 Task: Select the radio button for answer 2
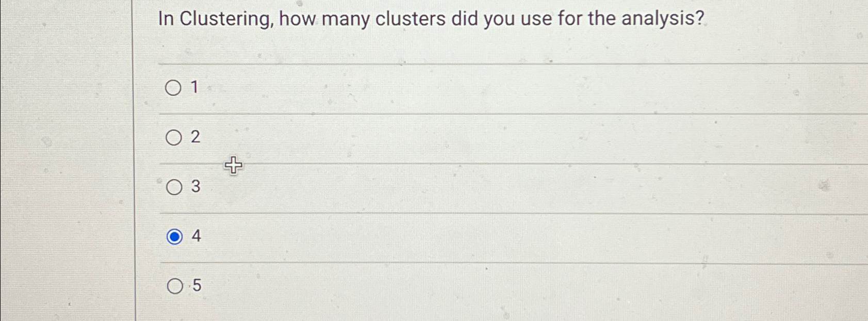tap(173, 137)
